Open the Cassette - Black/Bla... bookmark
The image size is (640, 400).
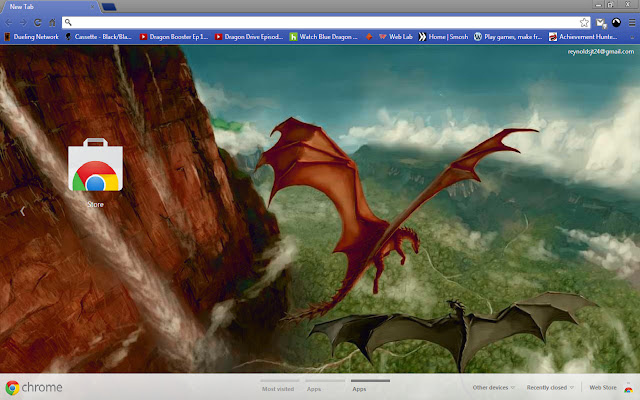[98, 37]
